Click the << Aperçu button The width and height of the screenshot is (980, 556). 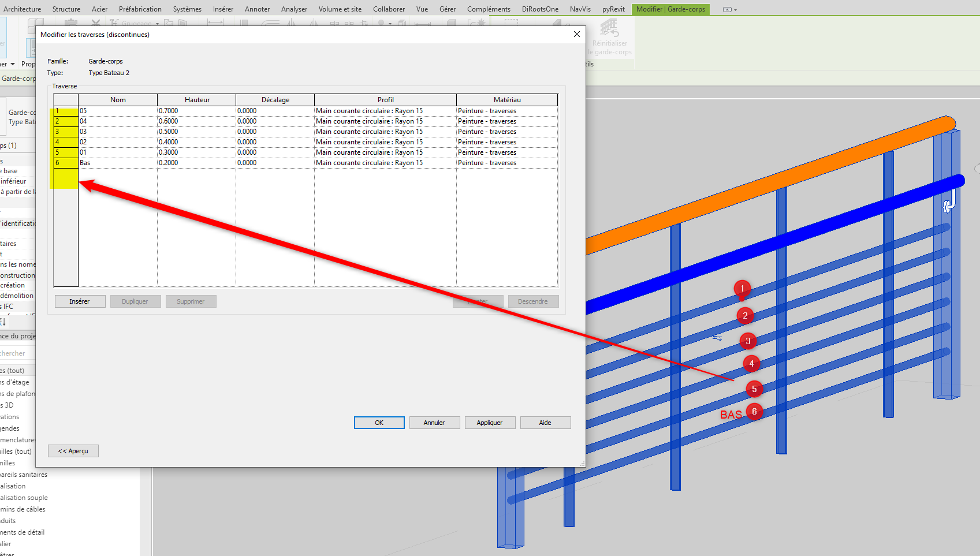click(73, 451)
